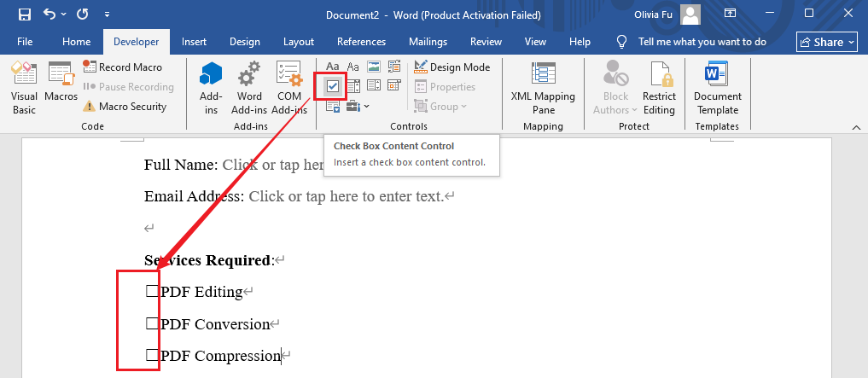Open Macro Security settings

pyautogui.click(x=125, y=107)
